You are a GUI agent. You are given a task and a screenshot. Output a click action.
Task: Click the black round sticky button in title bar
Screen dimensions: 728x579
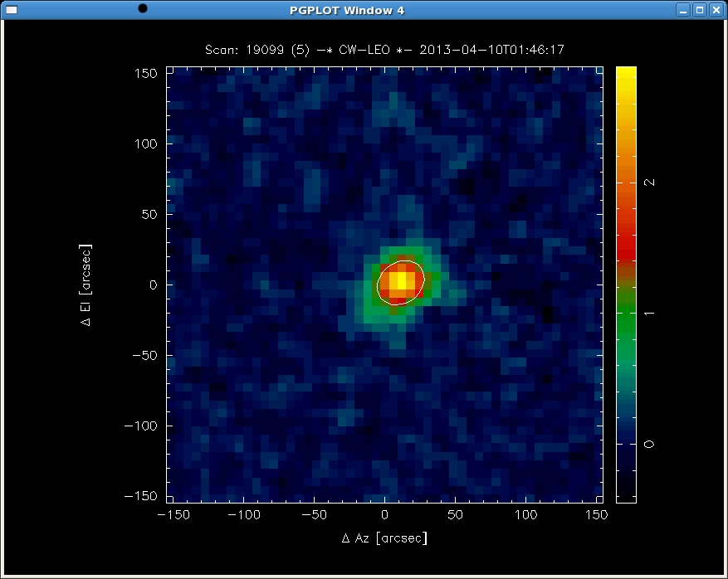[143, 8]
